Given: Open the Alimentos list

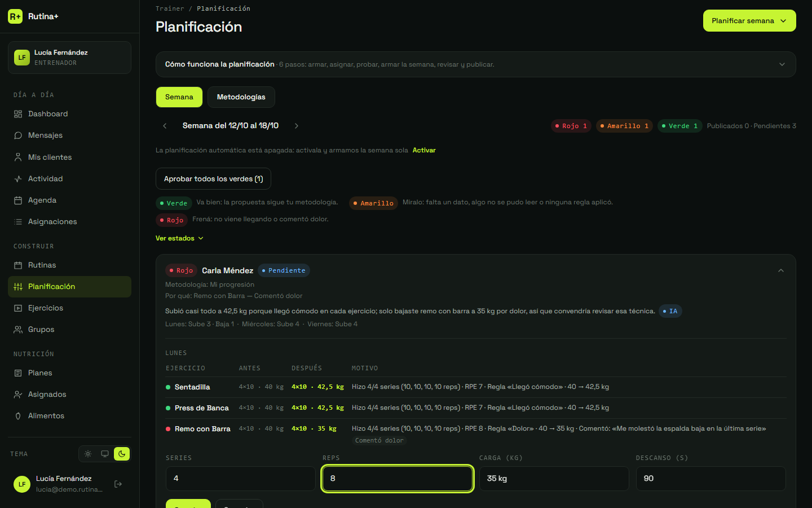Looking at the screenshot, I should pos(69,416).
